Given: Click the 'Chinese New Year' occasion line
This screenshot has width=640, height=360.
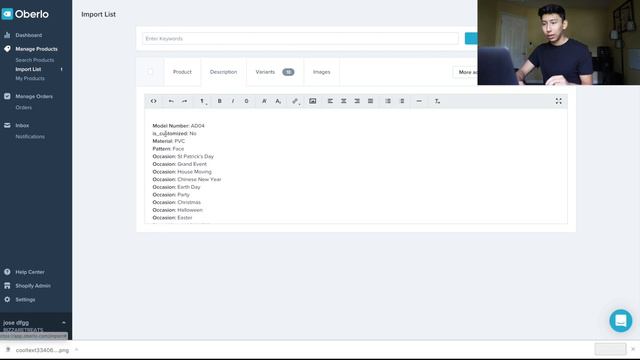Looking at the screenshot, I should (187, 179).
